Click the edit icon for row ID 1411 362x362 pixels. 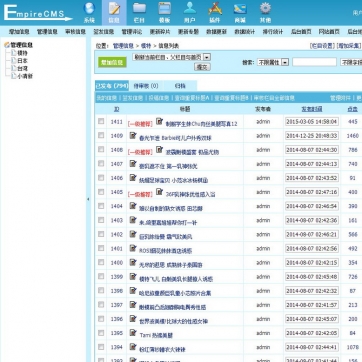(160, 121)
